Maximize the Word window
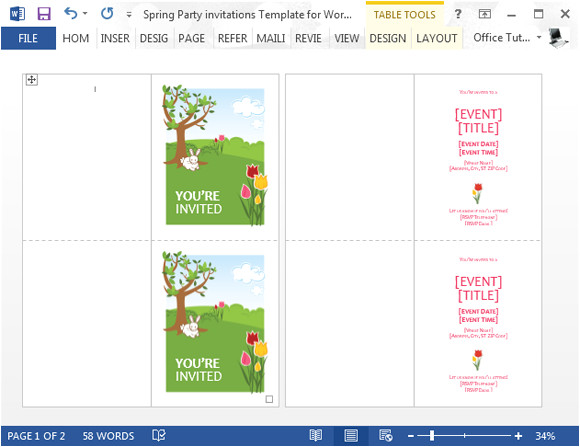Screen dimensions: 580x447 (x=538, y=14)
